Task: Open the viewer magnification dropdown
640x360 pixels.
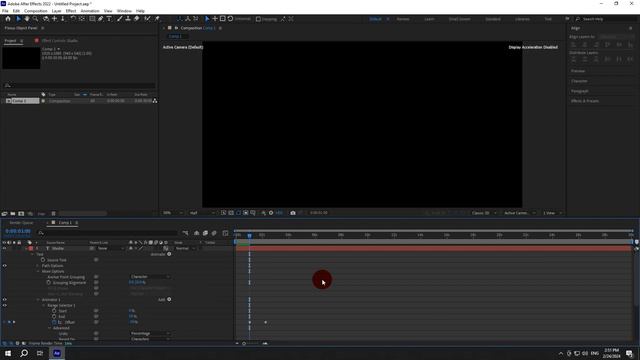Action: click(x=173, y=213)
